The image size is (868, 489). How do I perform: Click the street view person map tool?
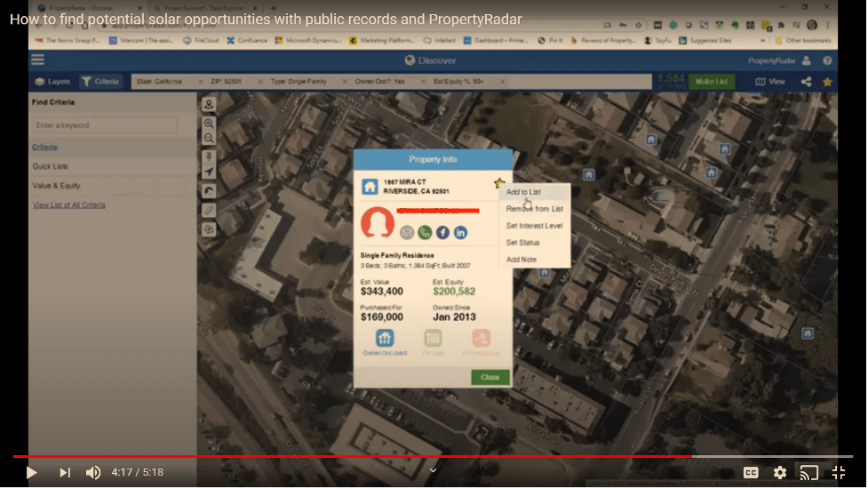click(x=209, y=104)
